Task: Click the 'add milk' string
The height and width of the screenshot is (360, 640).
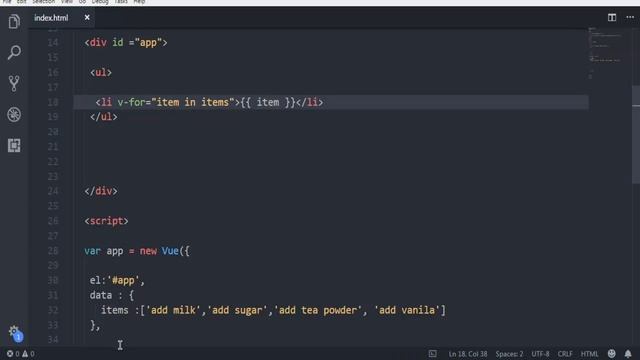Action: point(173,310)
